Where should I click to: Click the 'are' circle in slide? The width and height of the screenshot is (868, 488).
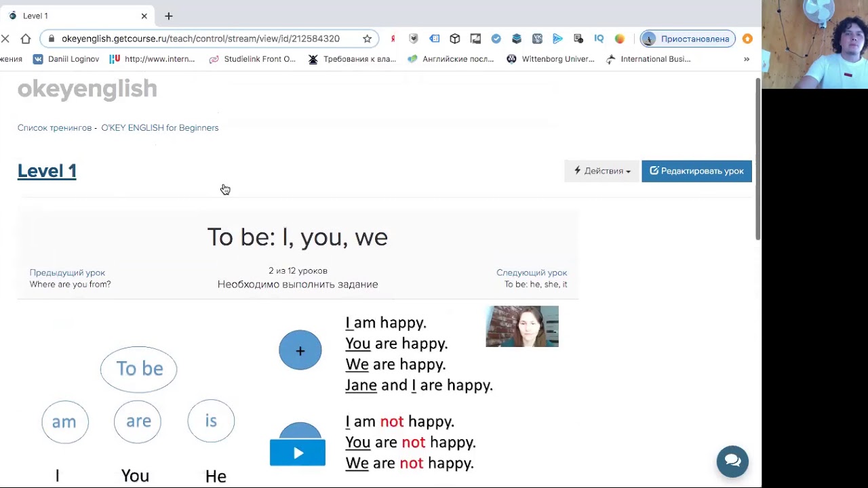tap(138, 421)
